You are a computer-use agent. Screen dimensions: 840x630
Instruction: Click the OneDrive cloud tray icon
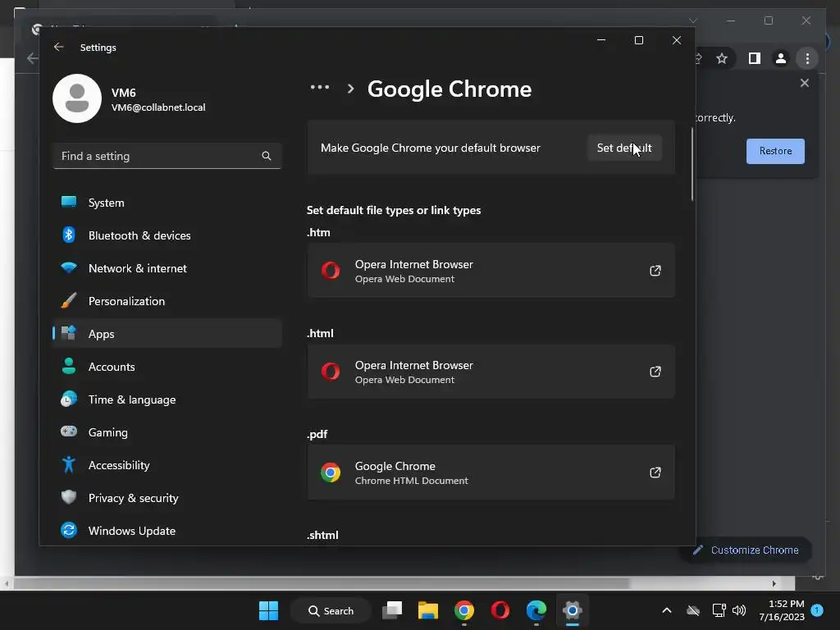[693, 610]
